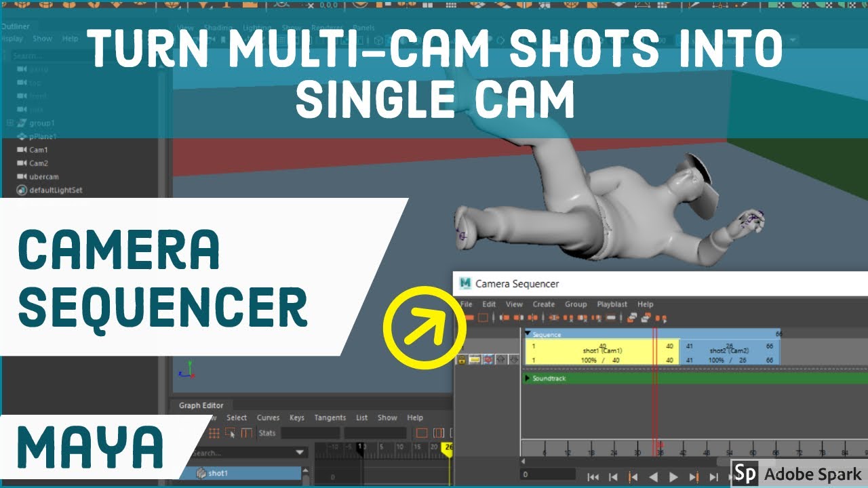868x488 pixels.
Task: Open File menu in Camera Sequencer
Action: tap(467, 304)
